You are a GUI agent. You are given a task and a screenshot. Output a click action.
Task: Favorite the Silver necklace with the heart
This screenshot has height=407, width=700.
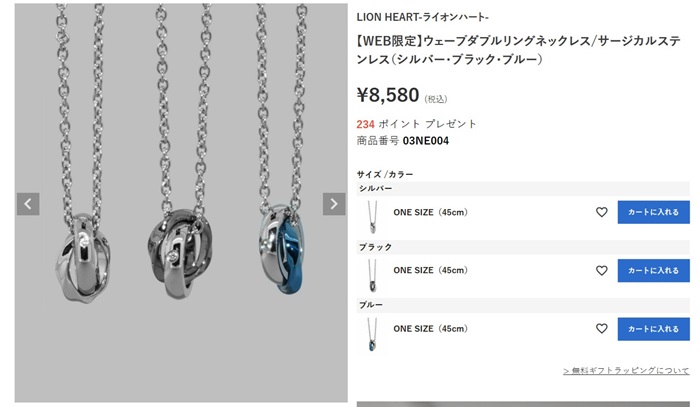click(x=602, y=212)
